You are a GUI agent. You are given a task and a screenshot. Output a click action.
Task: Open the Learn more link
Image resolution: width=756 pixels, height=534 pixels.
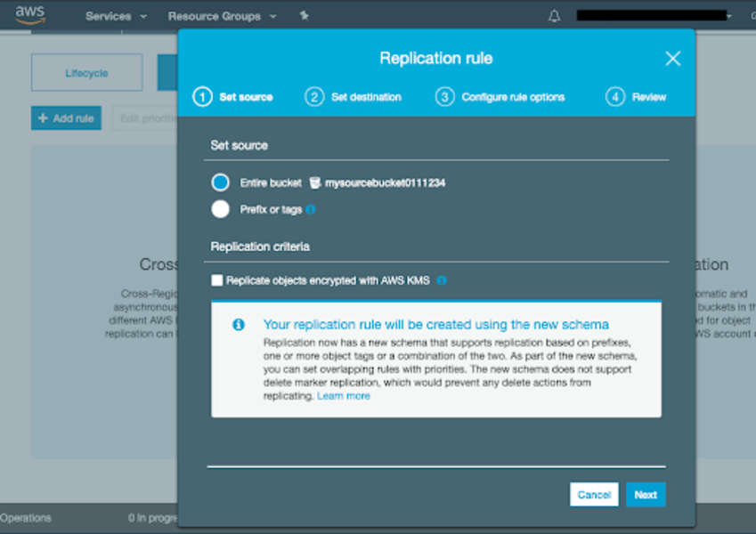pyautogui.click(x=344, y=396)
